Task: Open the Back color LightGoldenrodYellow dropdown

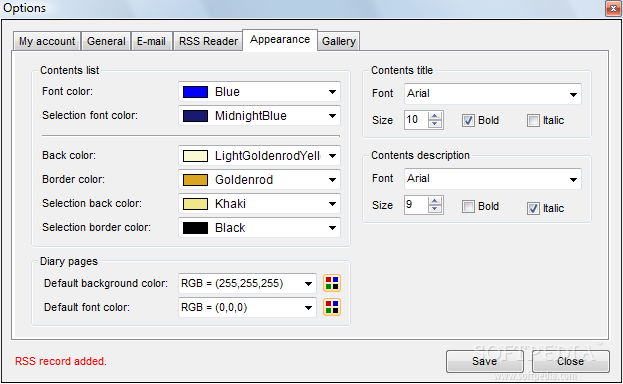Action: (x=259, y=156)
